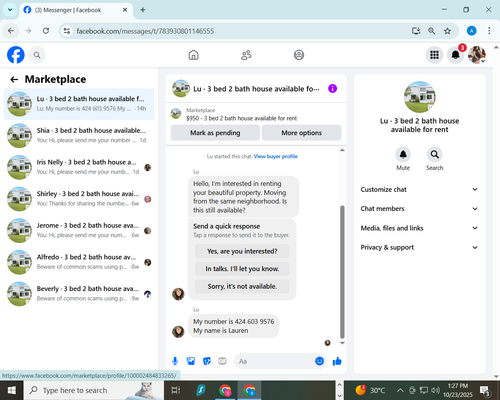Open Alfredo conversation

click(79, 262)
